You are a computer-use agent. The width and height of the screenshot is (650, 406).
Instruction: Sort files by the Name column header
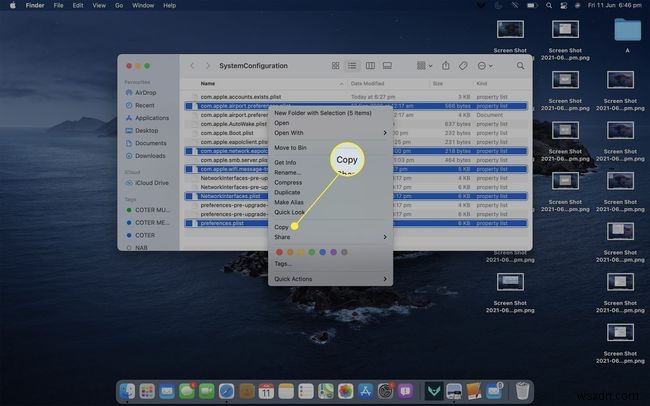click(208, 83)
